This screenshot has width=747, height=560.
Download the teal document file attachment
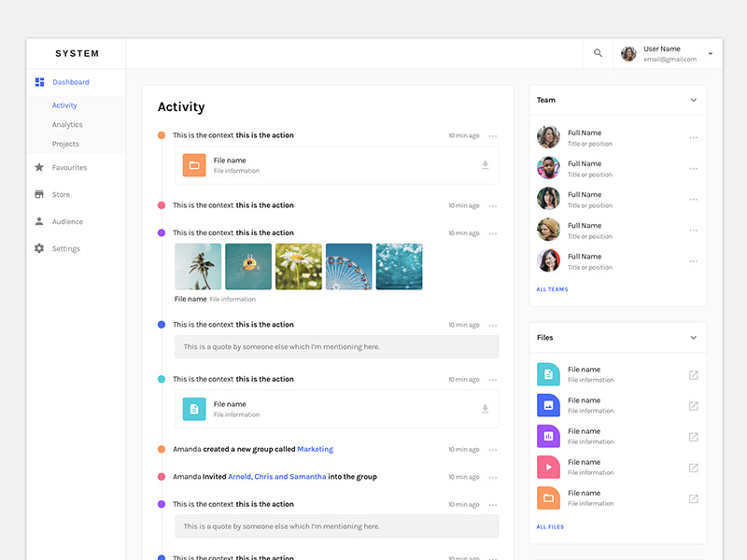tap(485, 409)
